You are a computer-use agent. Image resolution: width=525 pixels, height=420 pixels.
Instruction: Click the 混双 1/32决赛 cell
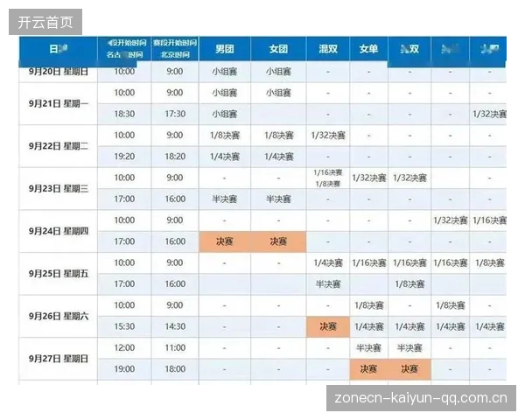coord(328,136)
